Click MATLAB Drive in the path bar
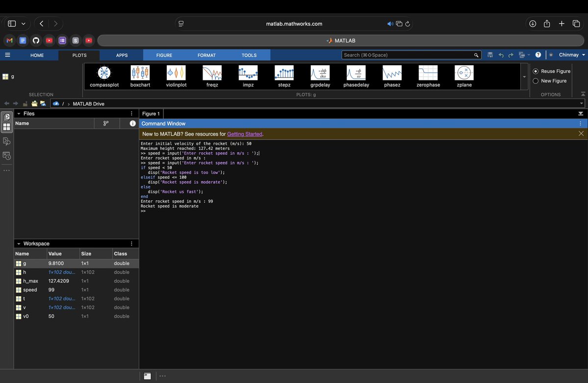 (x=88, y=104)
